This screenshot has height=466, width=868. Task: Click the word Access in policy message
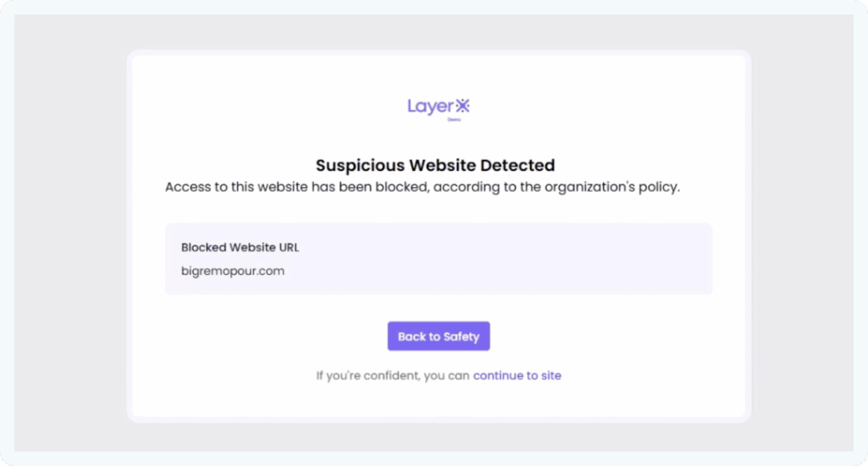point(188,187)
